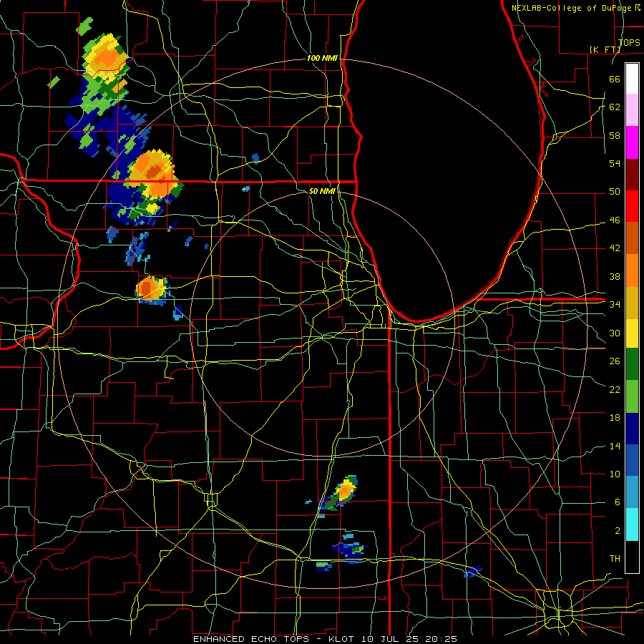
Task: Click the gold legend band below 38
Action: point(632,303)
